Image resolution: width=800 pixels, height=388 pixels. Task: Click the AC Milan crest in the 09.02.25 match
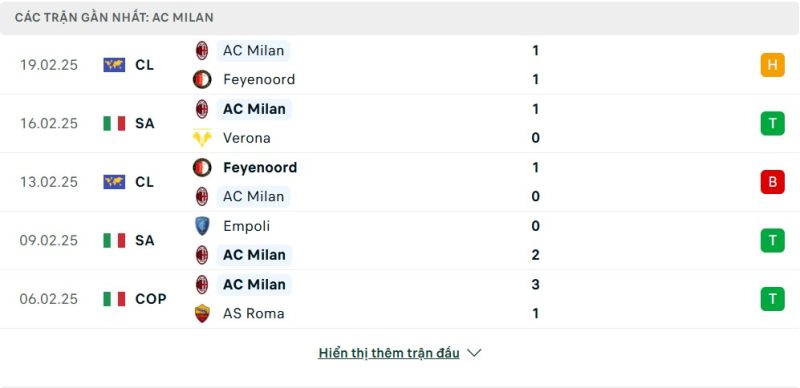202,255
